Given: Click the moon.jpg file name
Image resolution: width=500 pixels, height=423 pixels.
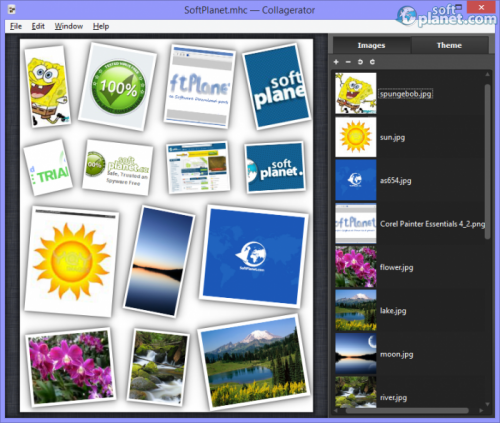Looking at the screenshot, I should click(396, 354).
